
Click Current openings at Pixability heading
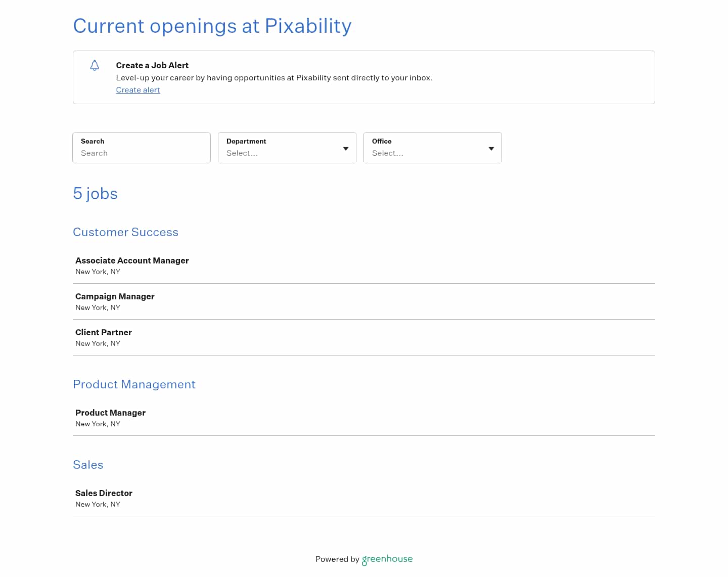point(212,26)
